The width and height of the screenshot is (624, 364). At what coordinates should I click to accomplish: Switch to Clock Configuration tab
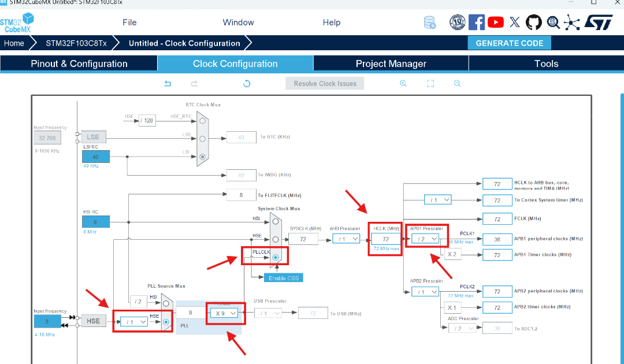pos(235,64)
